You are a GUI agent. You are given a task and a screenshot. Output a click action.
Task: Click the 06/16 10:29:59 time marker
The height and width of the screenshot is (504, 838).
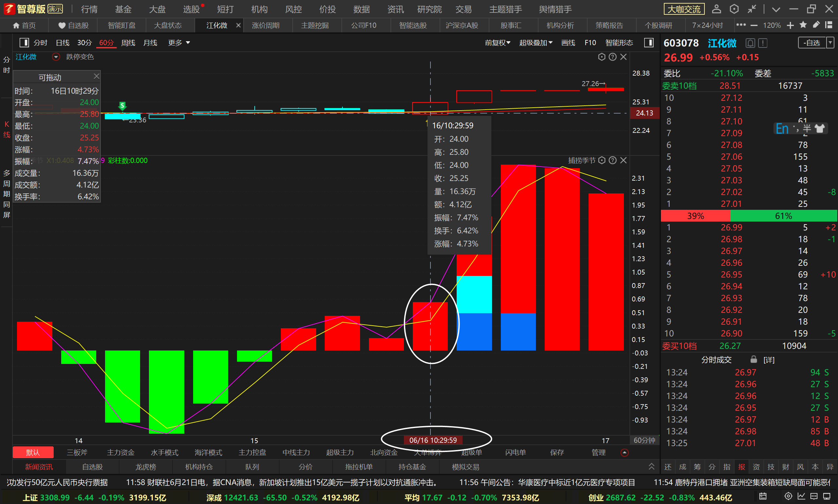coord(433,440)
